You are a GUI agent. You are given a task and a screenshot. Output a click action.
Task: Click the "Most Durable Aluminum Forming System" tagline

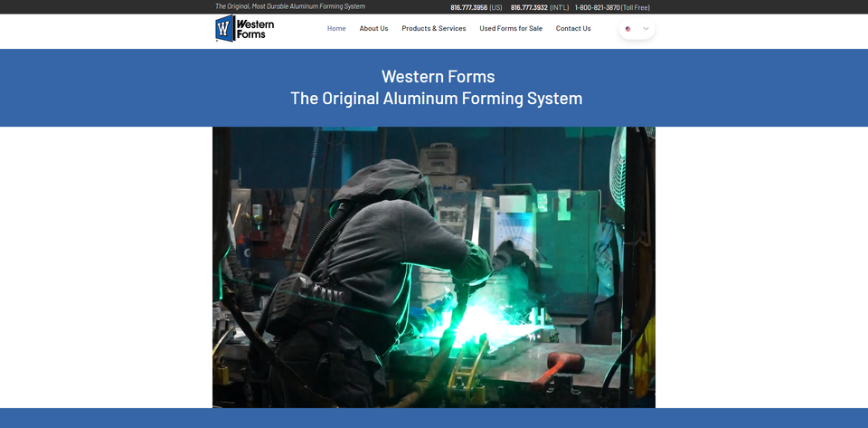tap(308, 6)
